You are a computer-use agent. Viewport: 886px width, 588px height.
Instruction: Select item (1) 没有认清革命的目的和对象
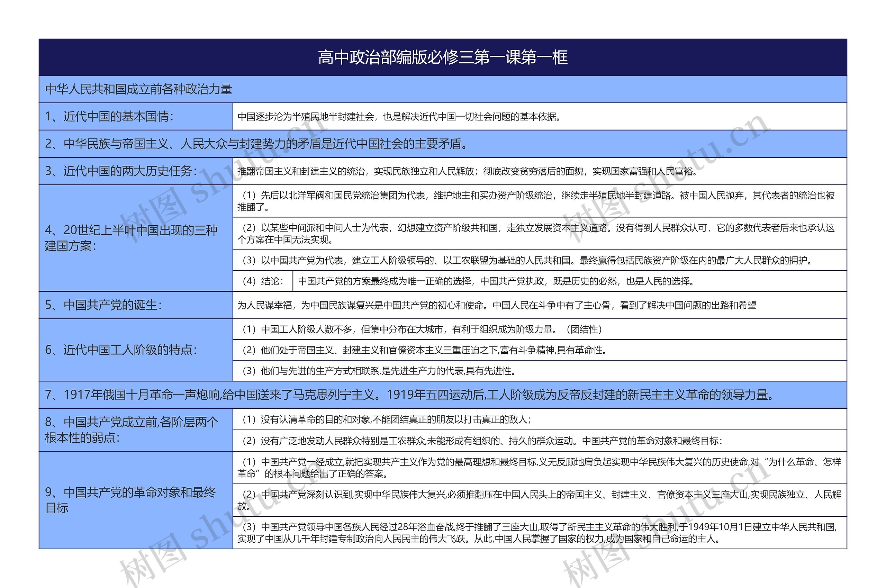540,419
